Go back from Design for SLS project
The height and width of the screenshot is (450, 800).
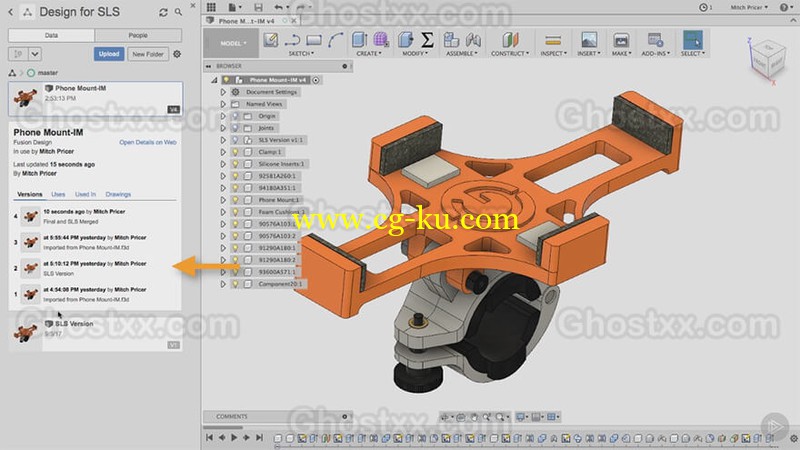[10, 12]
